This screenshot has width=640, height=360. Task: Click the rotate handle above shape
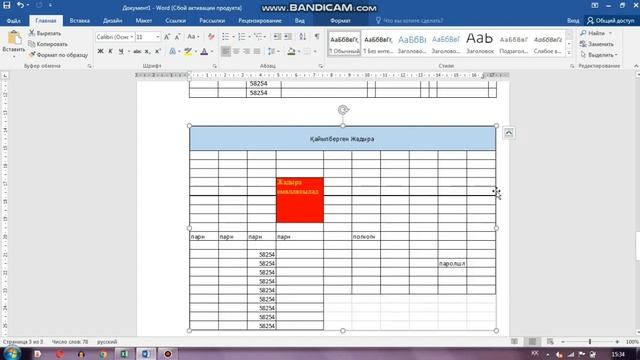click(x=343, y=110)
